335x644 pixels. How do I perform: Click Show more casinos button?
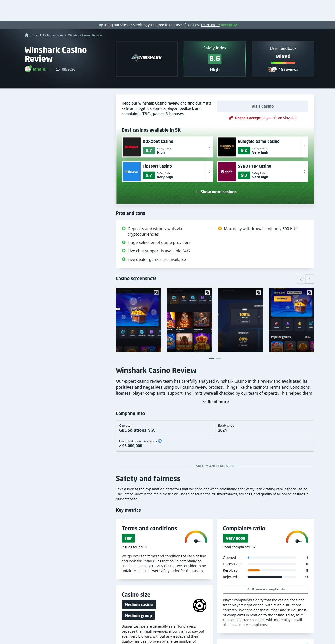coord(215,192)
